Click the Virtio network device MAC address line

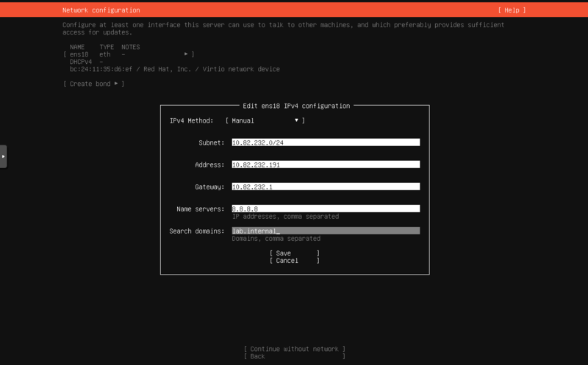pyautogui.click(x=174, y=69)
